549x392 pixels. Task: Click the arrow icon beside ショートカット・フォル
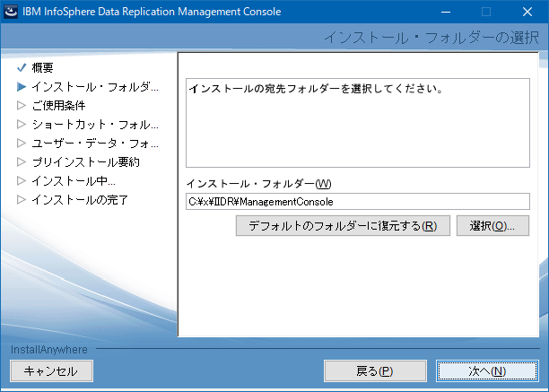tap(22, 125)
